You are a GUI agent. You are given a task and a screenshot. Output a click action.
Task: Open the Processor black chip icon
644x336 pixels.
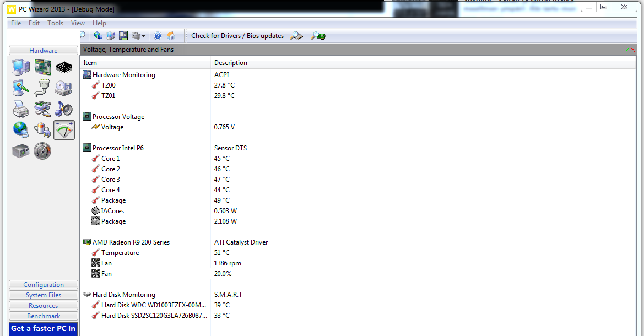pyautogui.click(x=64, y=67)
